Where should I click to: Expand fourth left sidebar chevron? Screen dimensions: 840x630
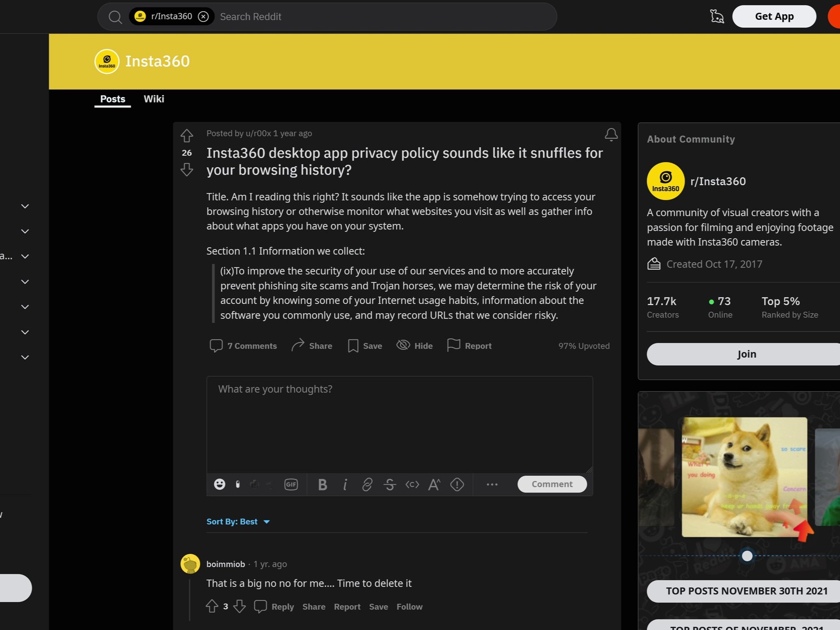click(25, 281)
